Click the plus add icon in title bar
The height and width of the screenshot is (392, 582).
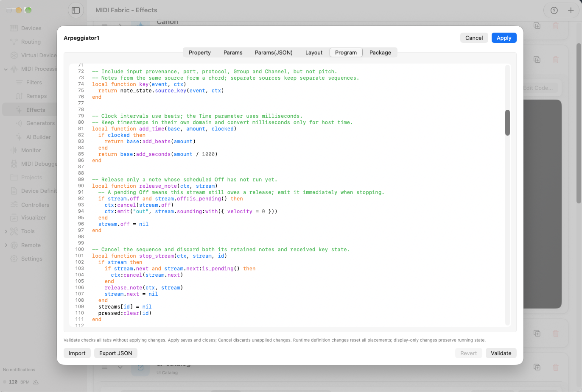click(571, 10)
